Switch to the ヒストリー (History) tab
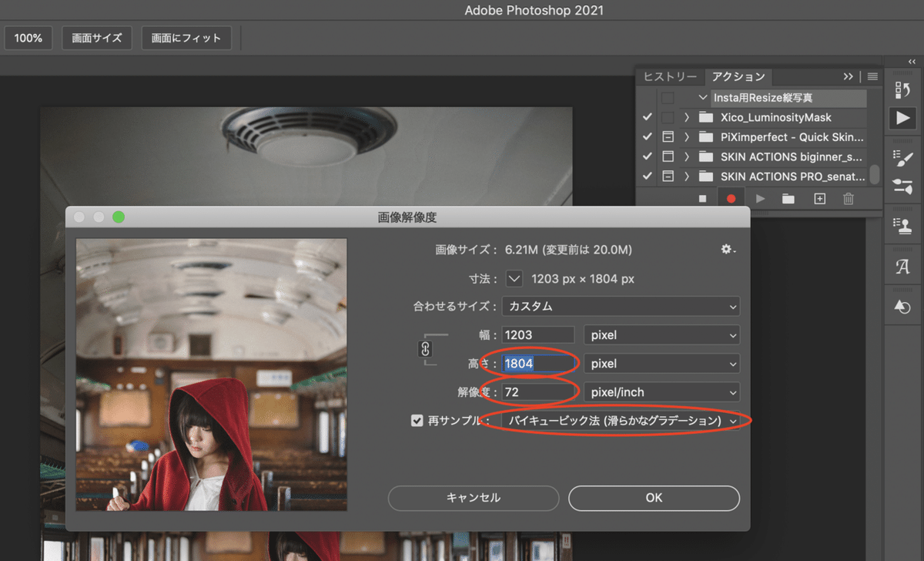The width and height of the screenshot is (924, 561). (x=670, y=76)
